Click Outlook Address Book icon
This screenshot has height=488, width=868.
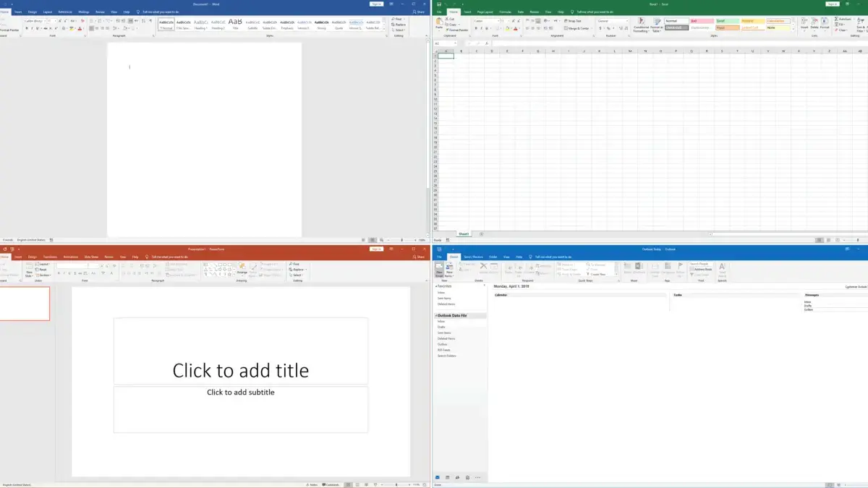pos(702,270)
